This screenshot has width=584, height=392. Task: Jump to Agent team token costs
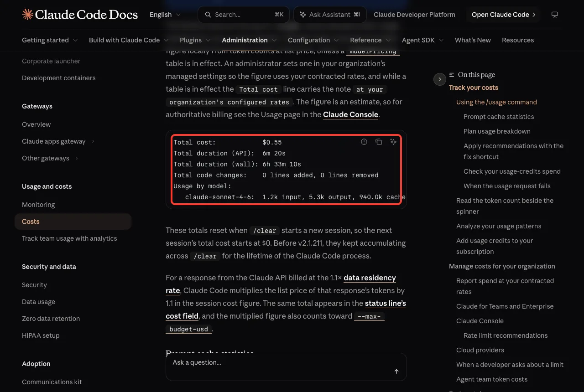point(492,379)
